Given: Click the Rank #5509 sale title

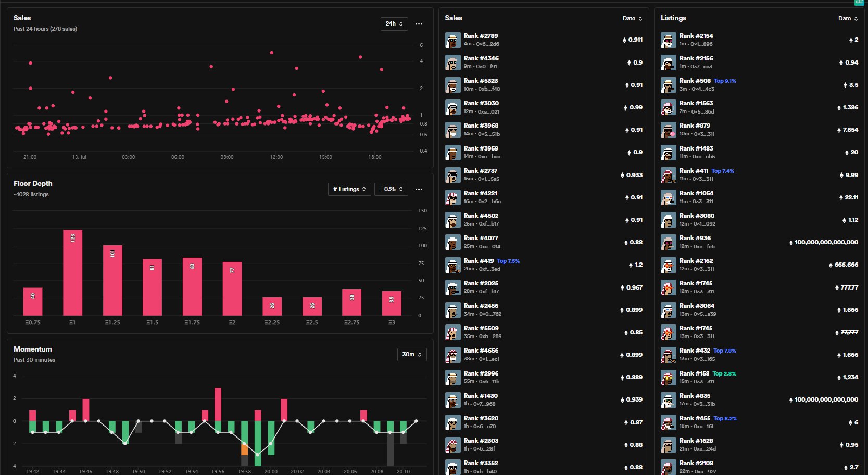Looking at the screenshot, I should (481, 328).
